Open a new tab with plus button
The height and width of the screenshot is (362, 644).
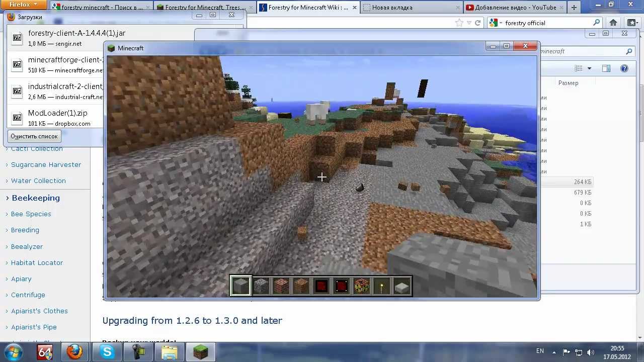(x=574, y=8)
